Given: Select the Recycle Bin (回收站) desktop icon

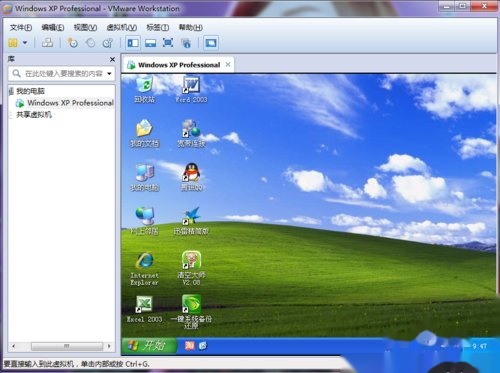Looking at the screenshot, I should pyautogui.click(x=144, y=89).
